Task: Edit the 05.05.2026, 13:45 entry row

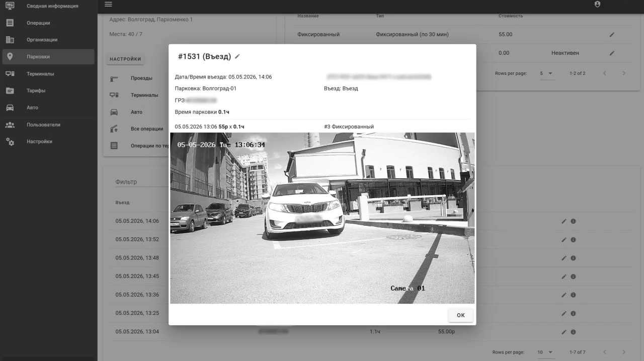Action: click(563, 277)
